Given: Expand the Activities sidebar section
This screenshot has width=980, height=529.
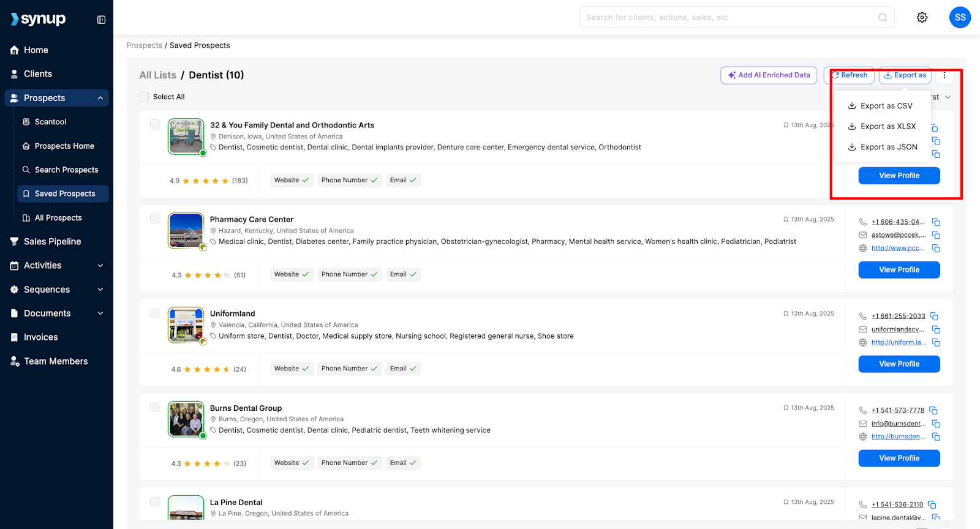Looking at the screenshot, I should (x=100, y=265).
